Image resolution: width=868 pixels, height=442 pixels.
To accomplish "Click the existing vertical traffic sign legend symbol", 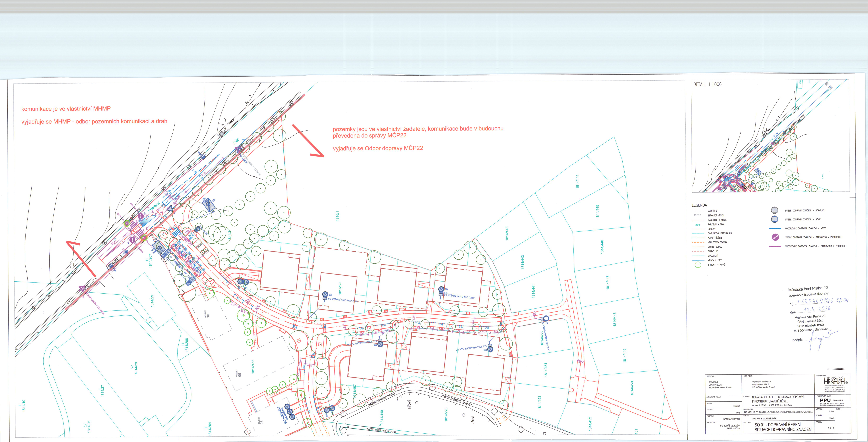I will click(775, 210).
